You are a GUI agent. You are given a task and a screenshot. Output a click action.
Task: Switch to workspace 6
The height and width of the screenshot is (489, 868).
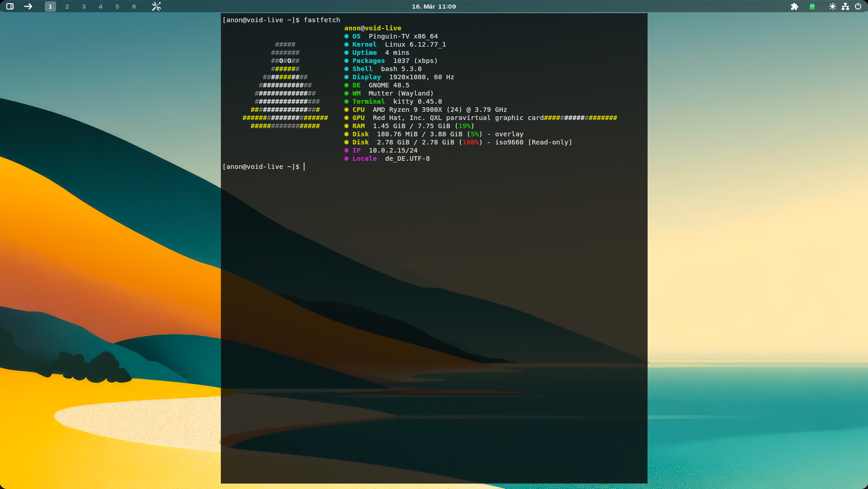coord(134,6)
